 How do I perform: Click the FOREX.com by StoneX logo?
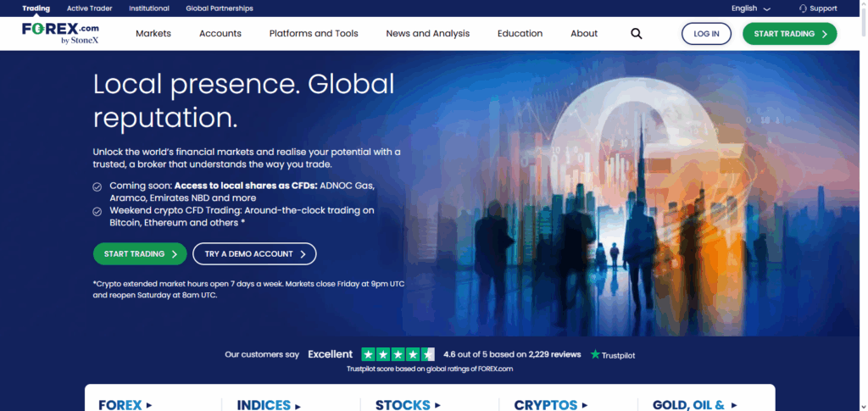pyautogui.click(x=61, y=33)
